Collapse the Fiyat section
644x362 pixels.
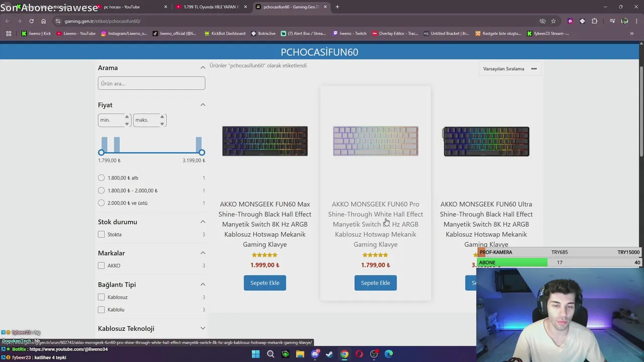tap(203, 105)
